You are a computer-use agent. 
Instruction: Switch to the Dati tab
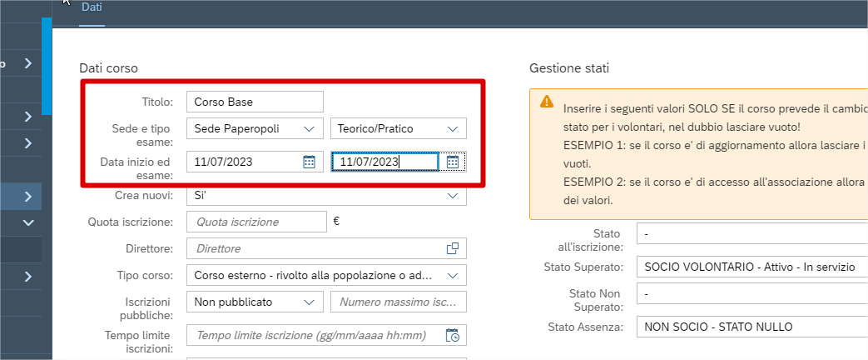click(92, 7)
